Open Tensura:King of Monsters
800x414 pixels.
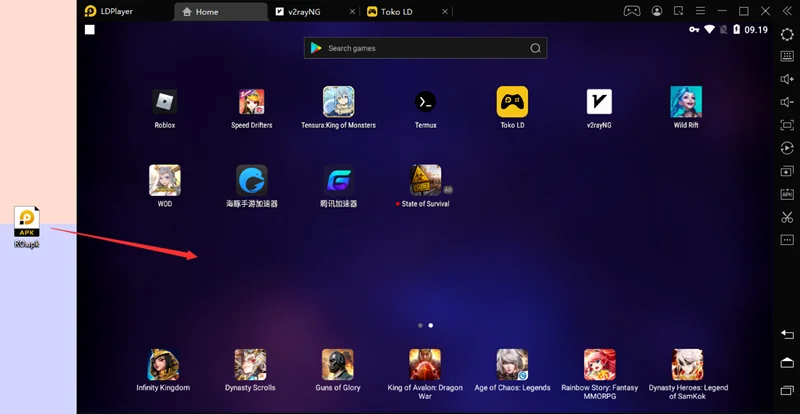[x=338, y=102]
